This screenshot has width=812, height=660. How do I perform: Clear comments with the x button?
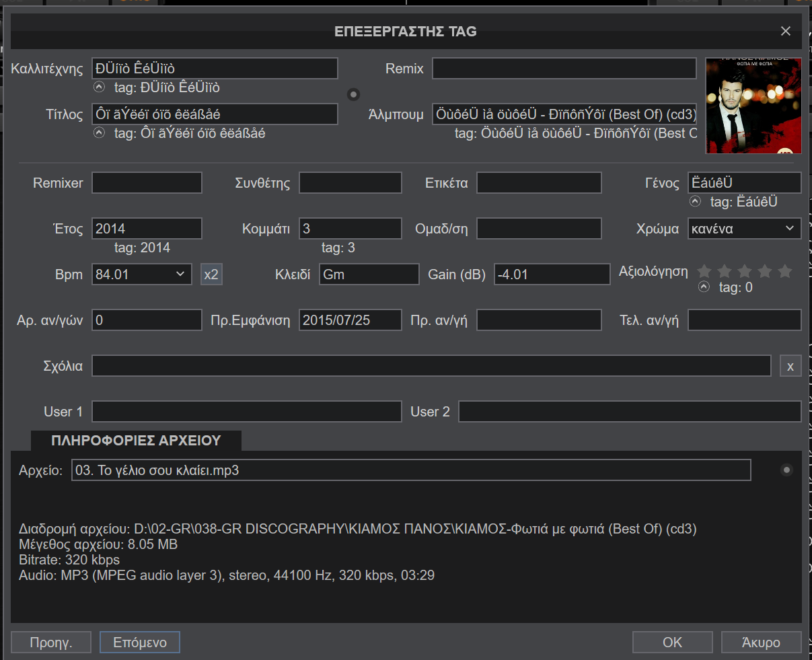coord(790,366)
